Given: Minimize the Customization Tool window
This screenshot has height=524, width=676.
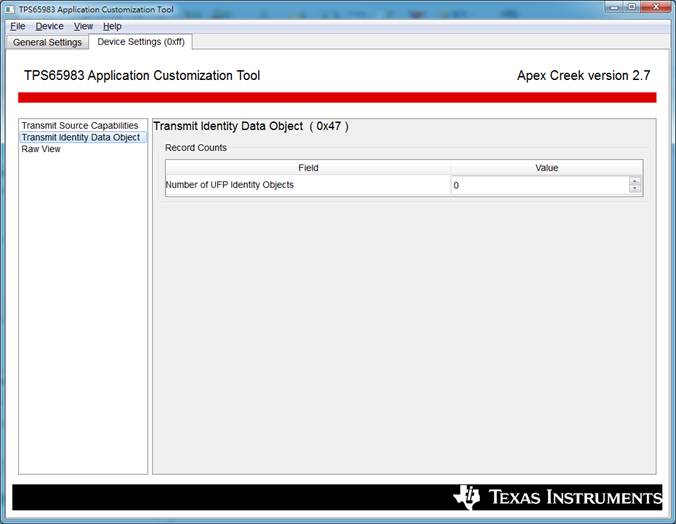Looking at the screenshot, I should tap(614, 7).
